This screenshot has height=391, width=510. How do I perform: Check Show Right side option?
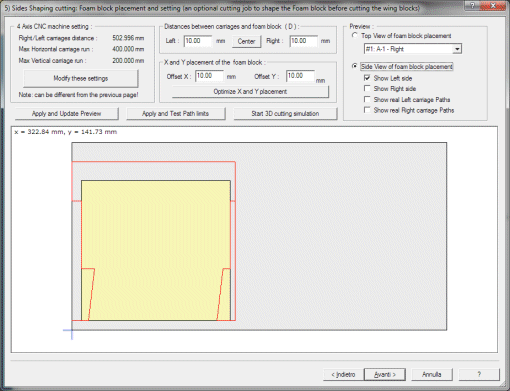pos(367,89)
